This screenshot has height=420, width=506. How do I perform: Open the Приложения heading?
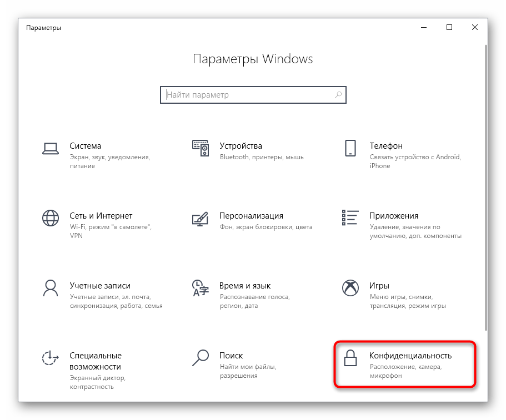click(394, 216)
